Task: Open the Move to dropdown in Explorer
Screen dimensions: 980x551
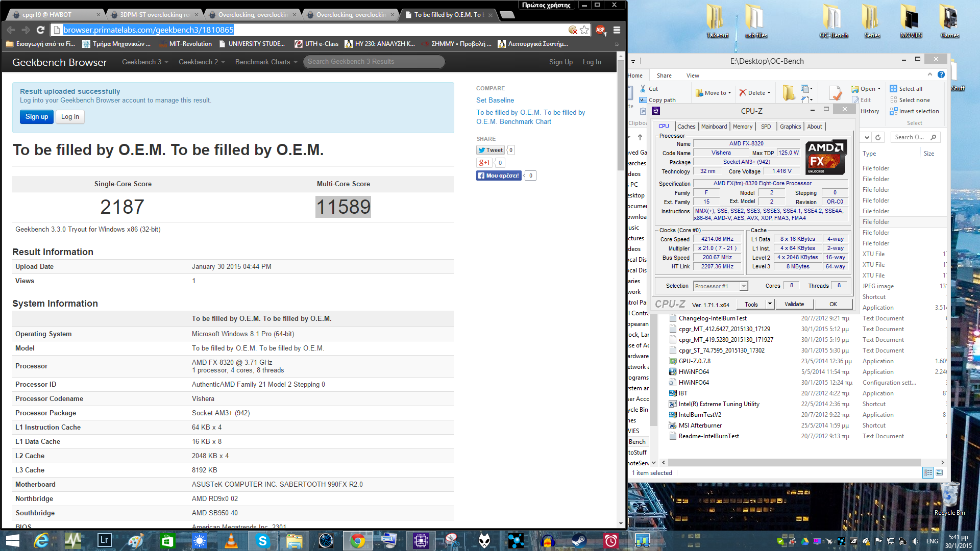Action: pyautogui.click(x=714, y=93)
